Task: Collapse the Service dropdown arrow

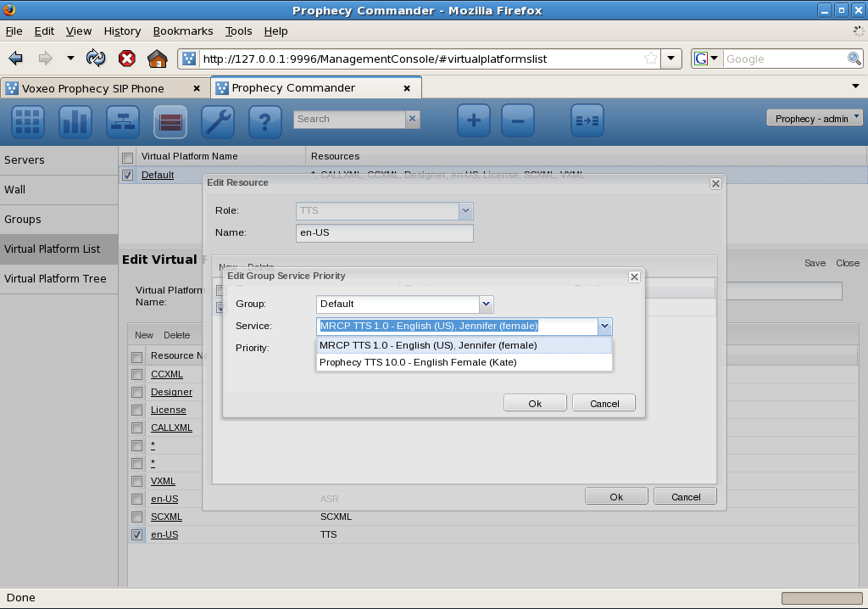Action: pos(604,326)
